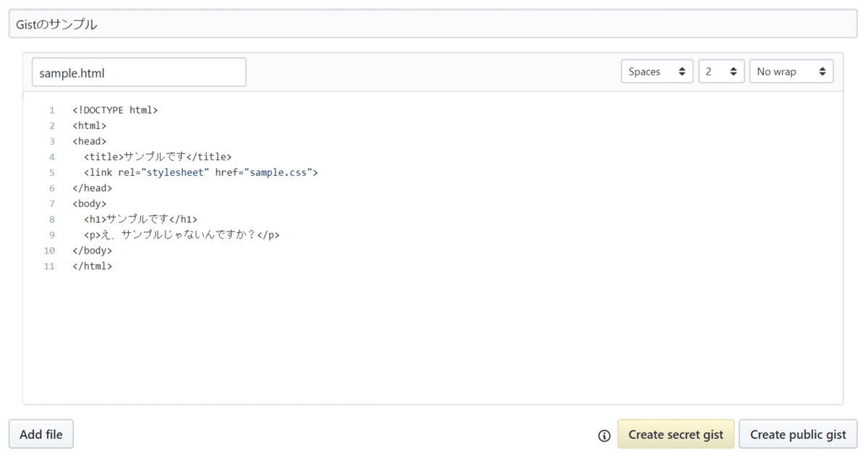Click the closing head tag line
The width and height of the screenshot is (868, 459).
[93, 188]
